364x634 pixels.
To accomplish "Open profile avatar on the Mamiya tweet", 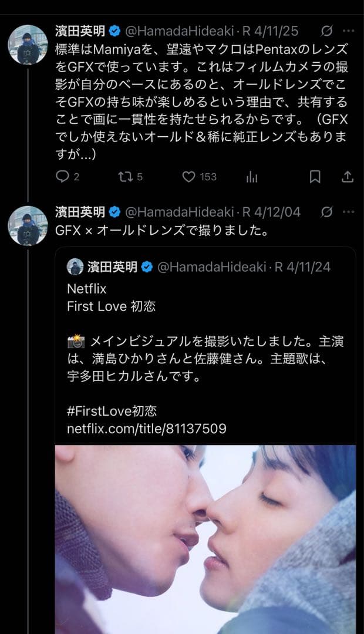I will pyautogui.click(x=28, y=45).
